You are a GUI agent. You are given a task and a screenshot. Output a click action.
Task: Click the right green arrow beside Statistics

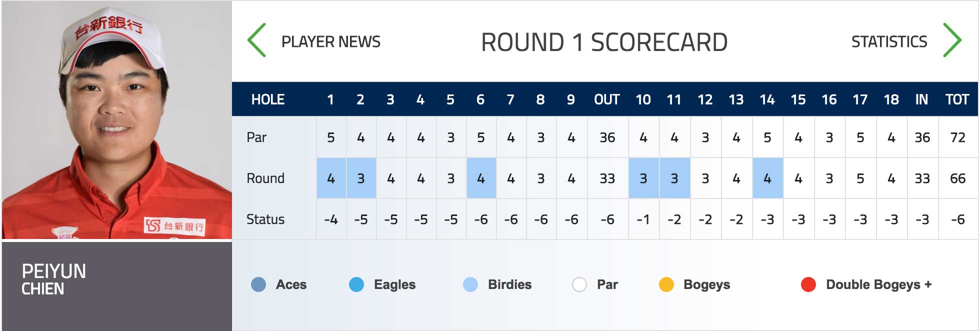click(952, 40)
